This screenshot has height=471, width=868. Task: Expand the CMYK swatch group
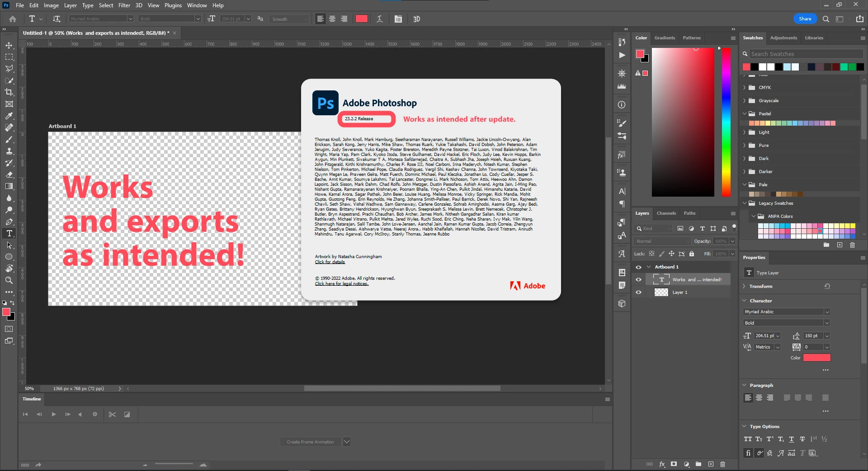point(745,87)
